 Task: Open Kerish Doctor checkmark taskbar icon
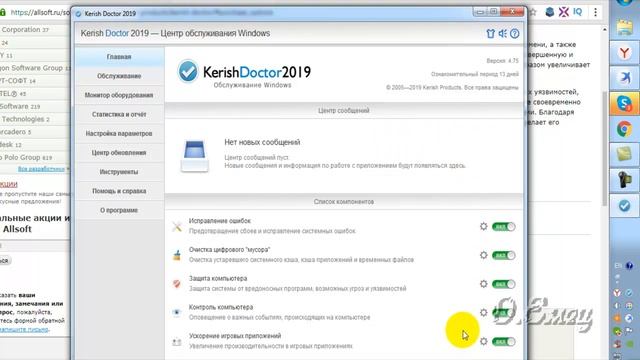pyautogui.click(x=624, y=206)
